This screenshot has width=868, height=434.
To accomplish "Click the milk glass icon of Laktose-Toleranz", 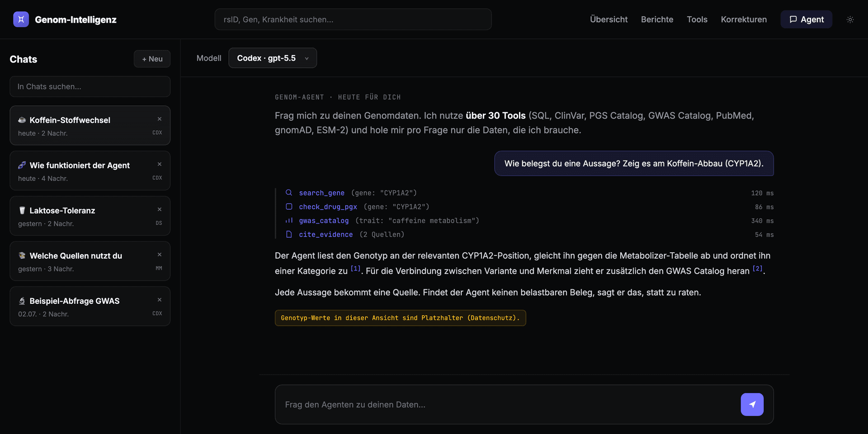I will [22, 210].
